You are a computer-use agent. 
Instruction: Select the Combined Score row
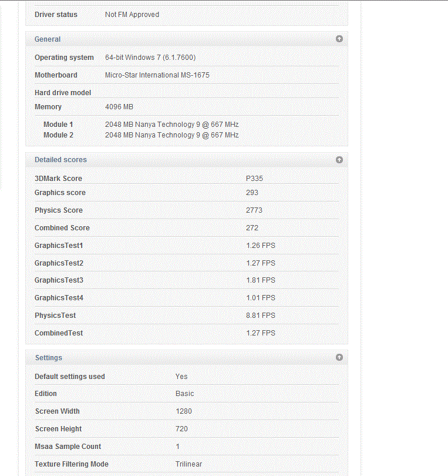[187, 228]
